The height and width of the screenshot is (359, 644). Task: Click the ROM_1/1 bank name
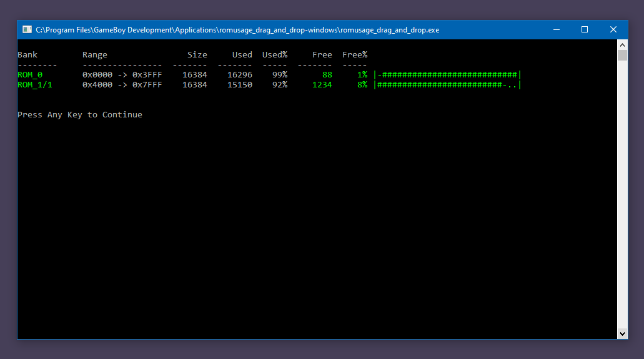pos(35,85)
